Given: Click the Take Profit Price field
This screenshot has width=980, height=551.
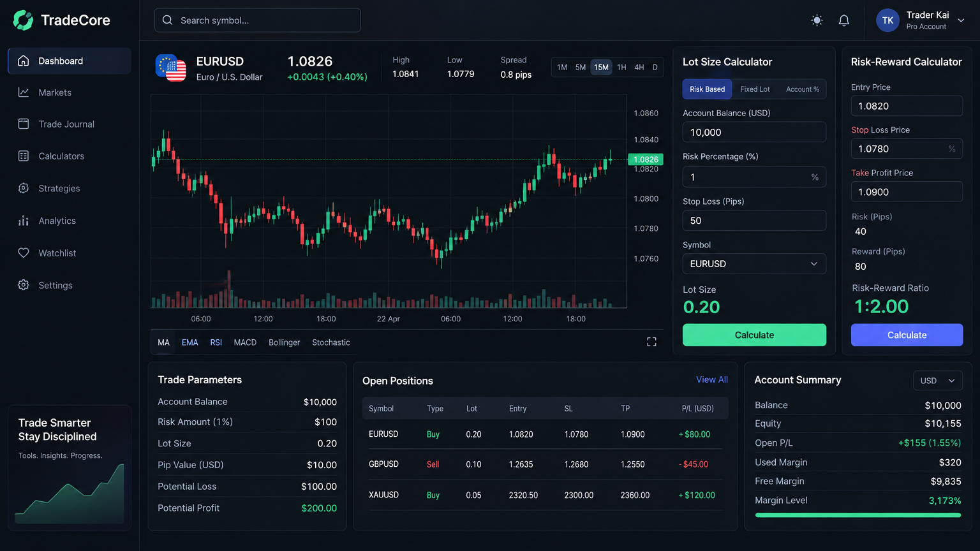Looking at the screenshot, I should [907, 192].
